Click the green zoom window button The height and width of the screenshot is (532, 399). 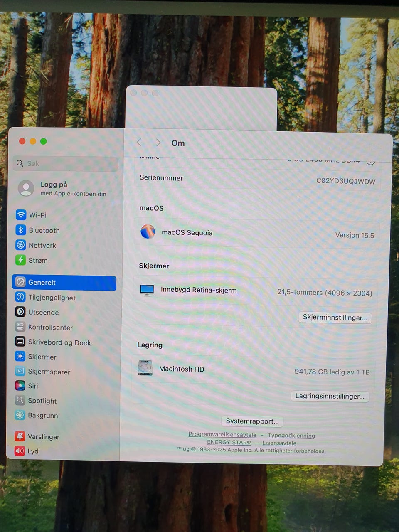[43, 141]
